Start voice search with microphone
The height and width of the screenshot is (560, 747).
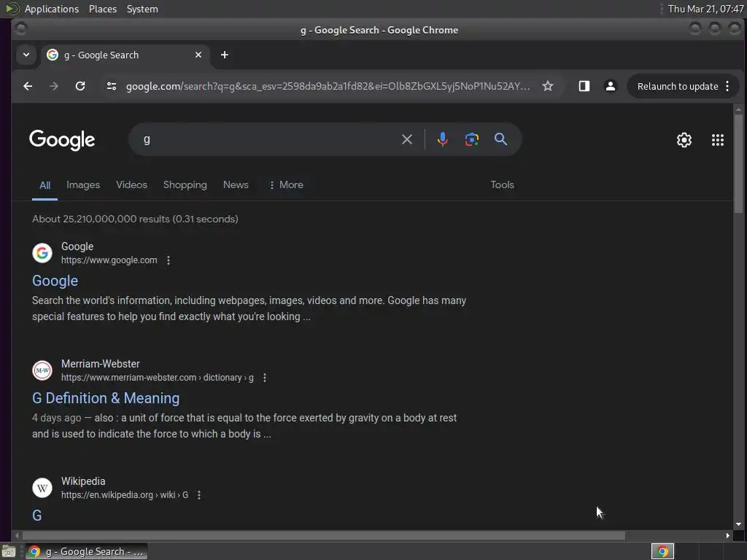(x=443, y=139)
